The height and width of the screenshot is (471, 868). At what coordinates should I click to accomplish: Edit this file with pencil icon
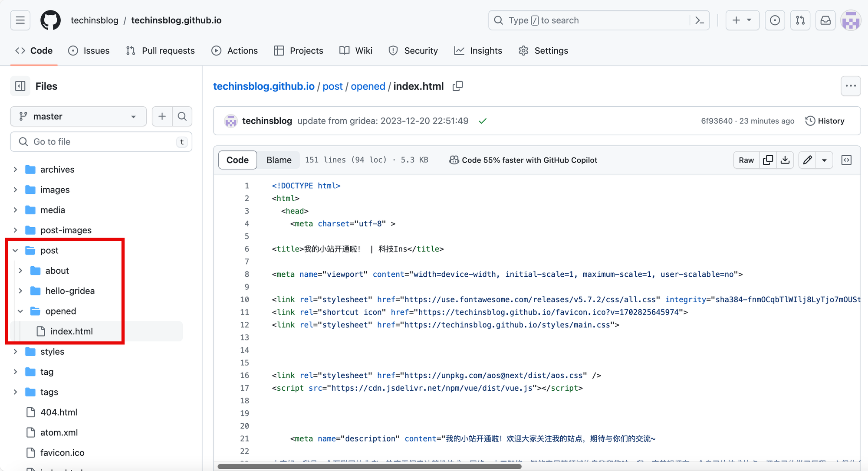pos(807,160)
